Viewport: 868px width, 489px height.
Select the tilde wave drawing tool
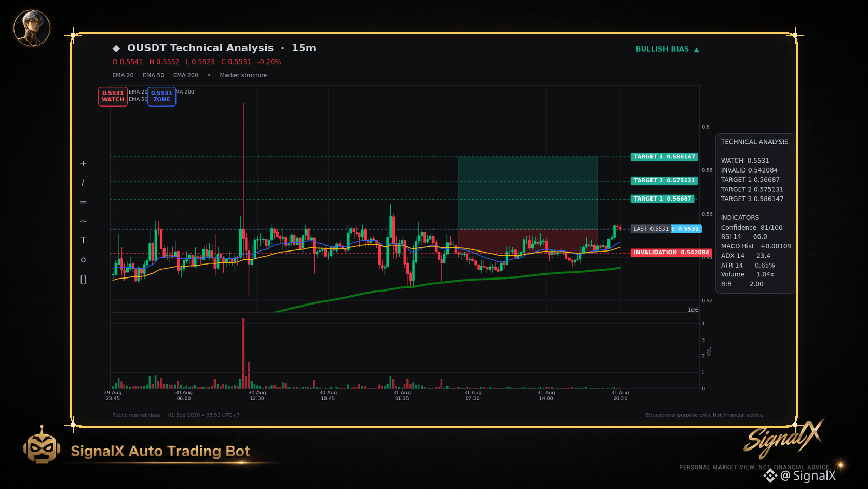[83, 221]
